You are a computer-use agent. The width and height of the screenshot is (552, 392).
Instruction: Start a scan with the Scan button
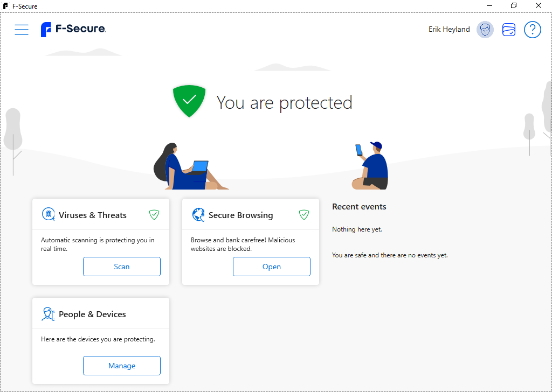122,267
